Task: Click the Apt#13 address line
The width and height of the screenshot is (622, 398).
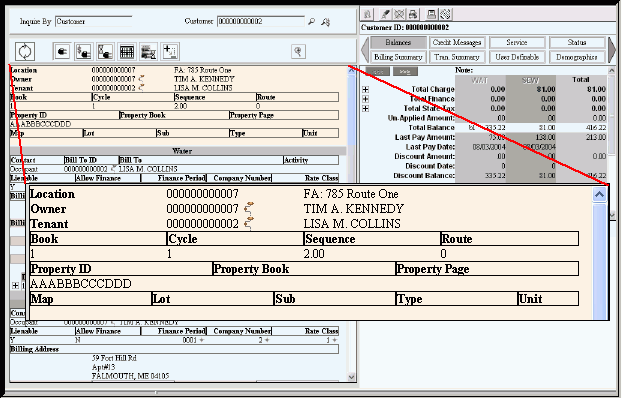Action: 103,367
